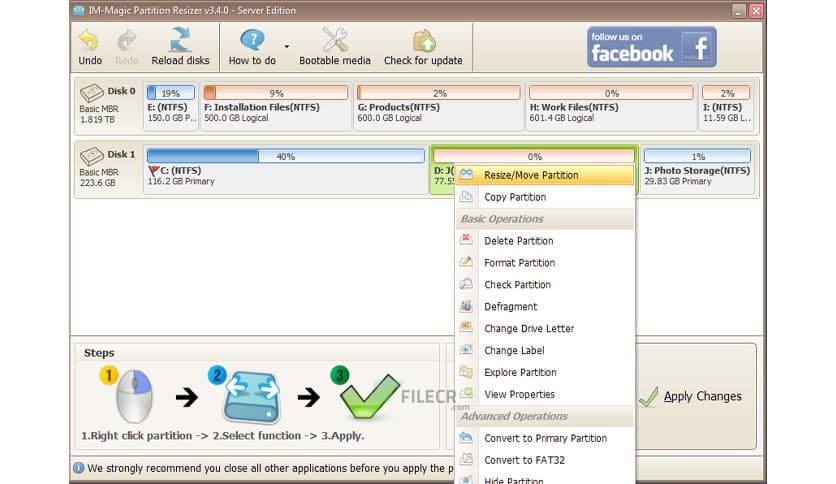
Task: Click the Change Label menu icon
Action: point(466,349)
